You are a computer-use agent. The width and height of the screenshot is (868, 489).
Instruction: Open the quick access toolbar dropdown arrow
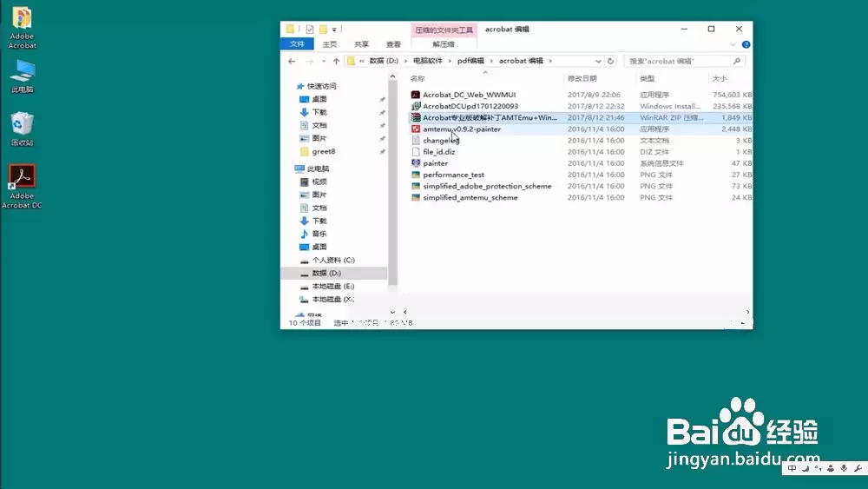pyautogui.click(x=334, y=30)
